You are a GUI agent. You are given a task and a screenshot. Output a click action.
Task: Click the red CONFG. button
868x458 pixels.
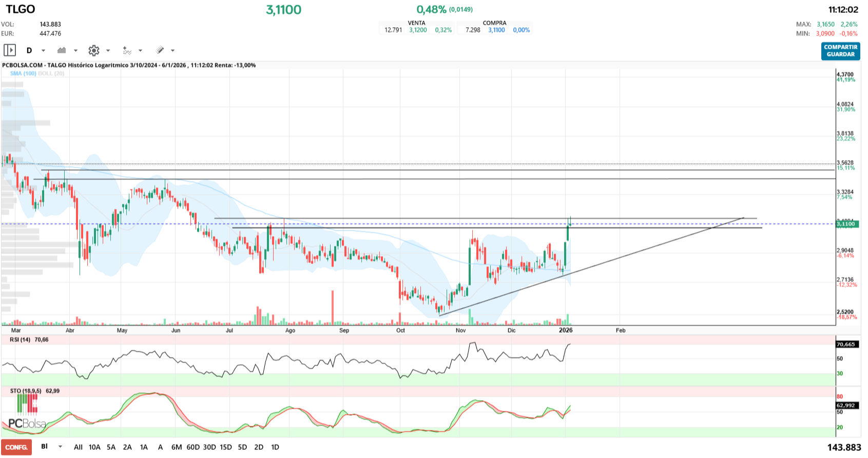click(16, 447)
